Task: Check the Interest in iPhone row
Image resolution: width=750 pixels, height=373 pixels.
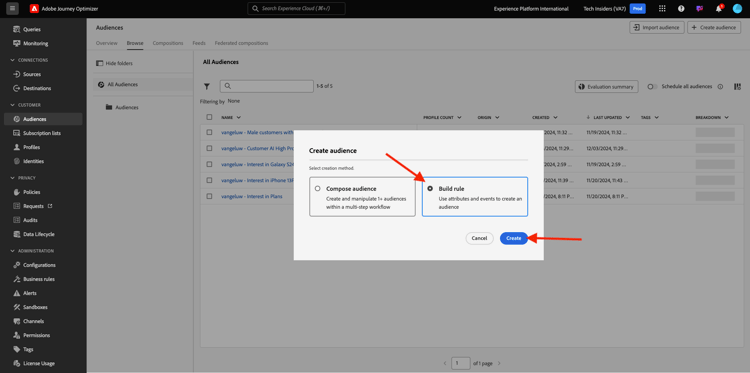Action: tap(210, 180)
